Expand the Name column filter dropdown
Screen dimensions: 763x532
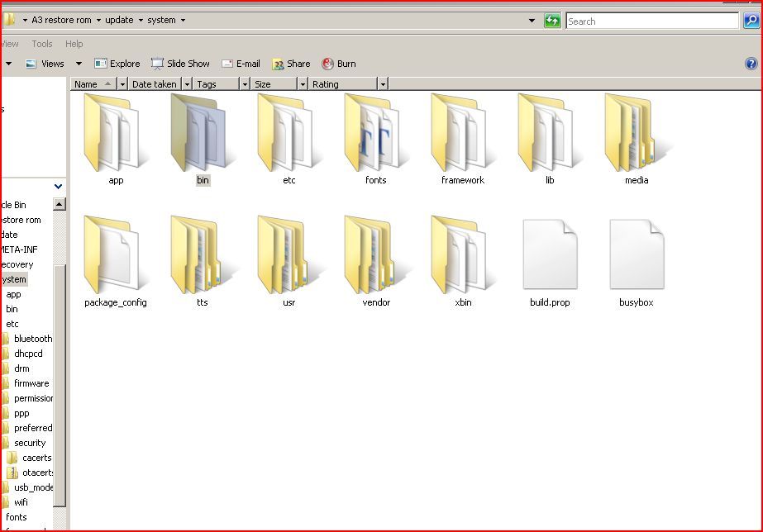122,84
